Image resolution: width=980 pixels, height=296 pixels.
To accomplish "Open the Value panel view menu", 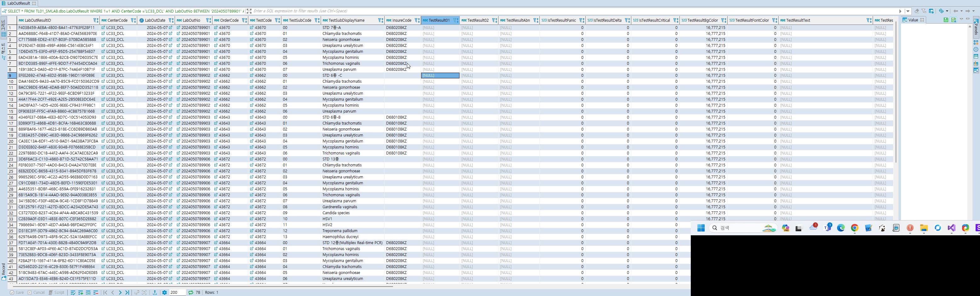I will pos(961,20).
